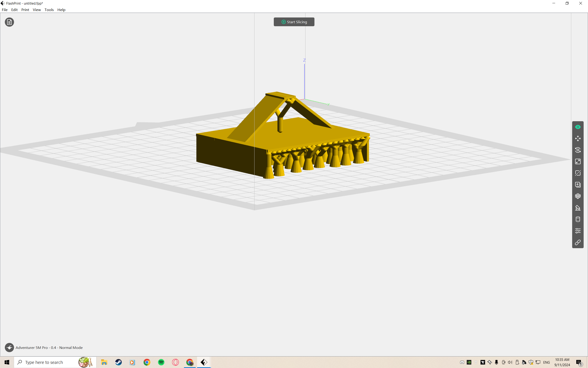Image resolution: width=588 pixels, height=368 pixels.
Task: Open the File menu
Action: point(5,10)
